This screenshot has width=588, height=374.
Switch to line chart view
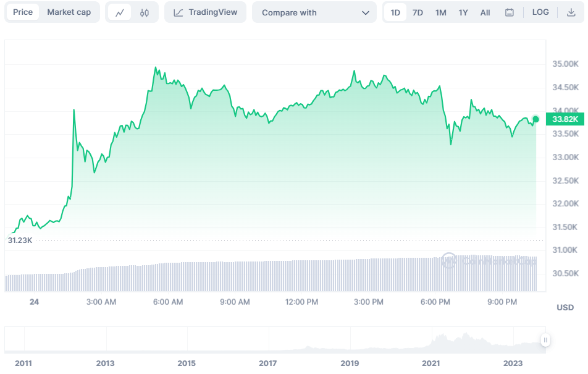point(120,12)
